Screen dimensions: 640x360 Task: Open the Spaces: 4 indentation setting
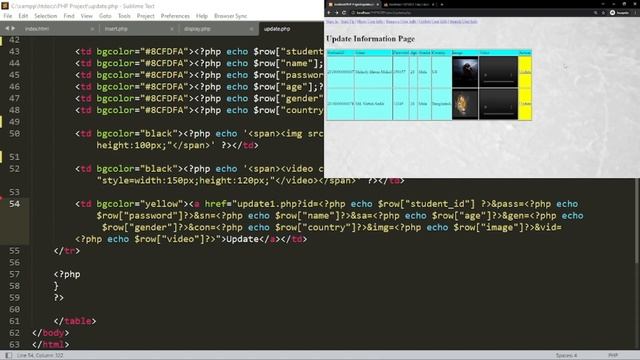[566, 356]
